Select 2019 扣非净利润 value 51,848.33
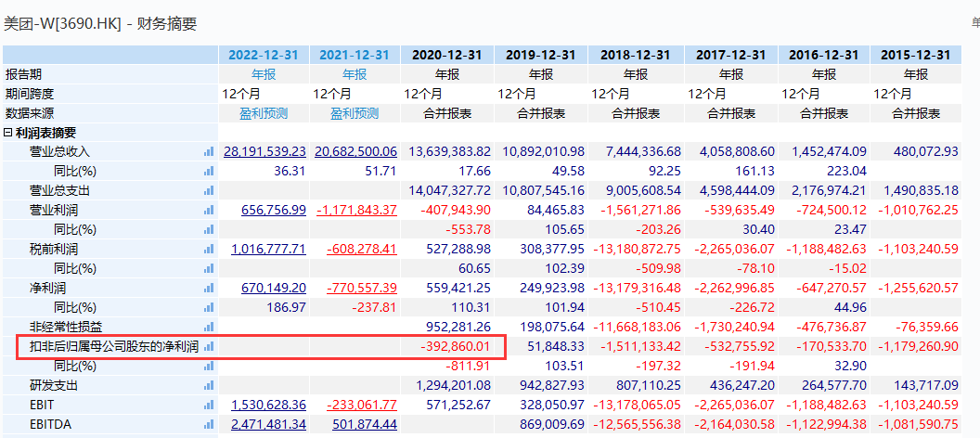 point(555,347)
